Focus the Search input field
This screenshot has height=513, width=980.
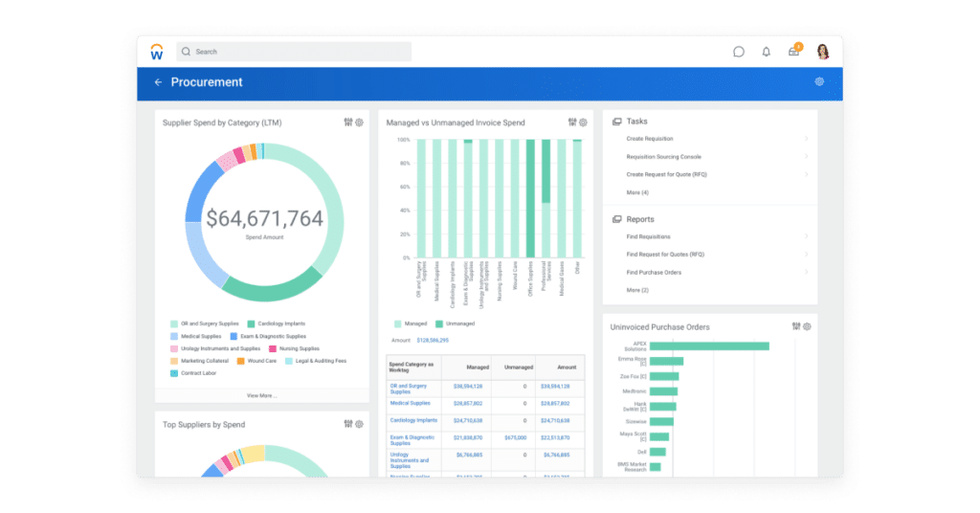click(x=294, y=52)
